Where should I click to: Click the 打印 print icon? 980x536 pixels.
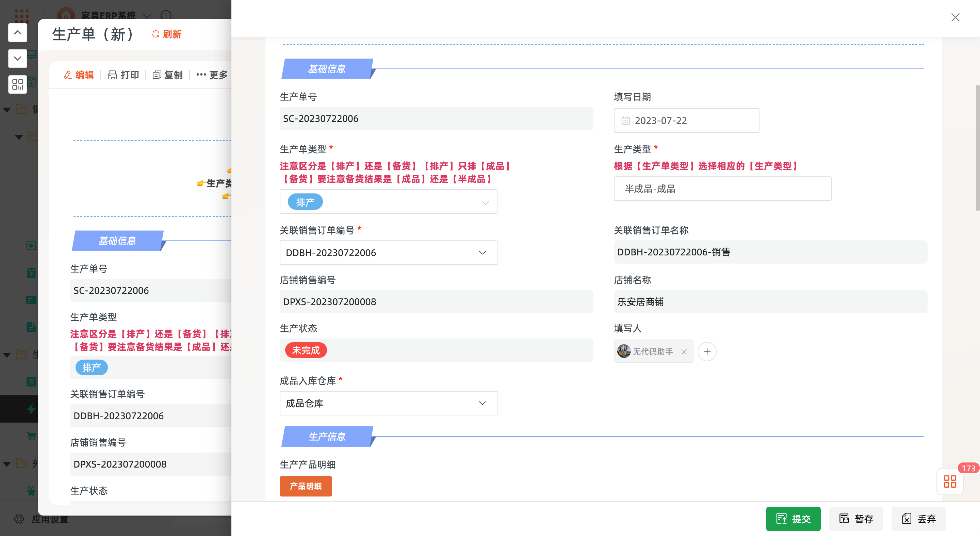pyautogui.click(x=112, y=75)
